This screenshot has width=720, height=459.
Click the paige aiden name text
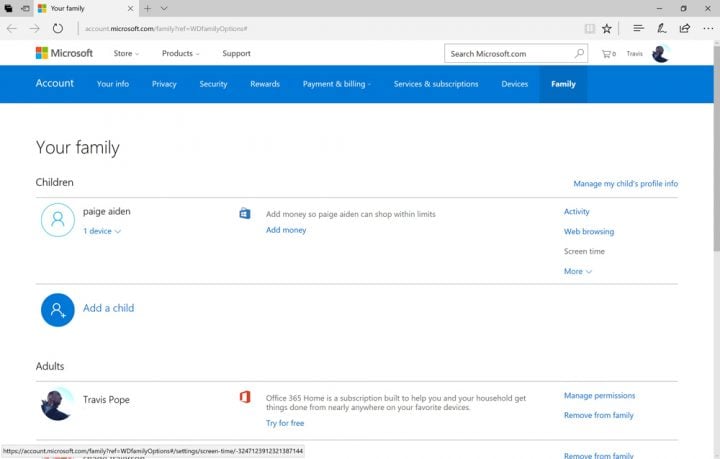click(107, 212)
